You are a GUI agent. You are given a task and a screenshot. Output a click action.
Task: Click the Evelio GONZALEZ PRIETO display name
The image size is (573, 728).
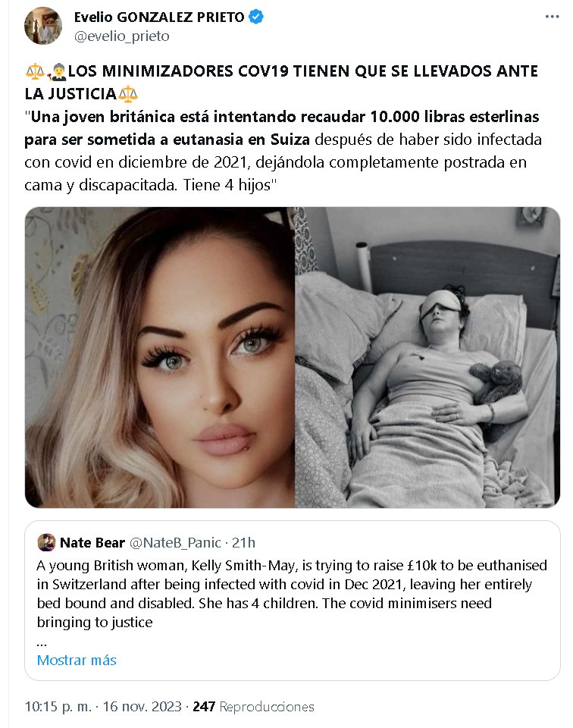159,17
